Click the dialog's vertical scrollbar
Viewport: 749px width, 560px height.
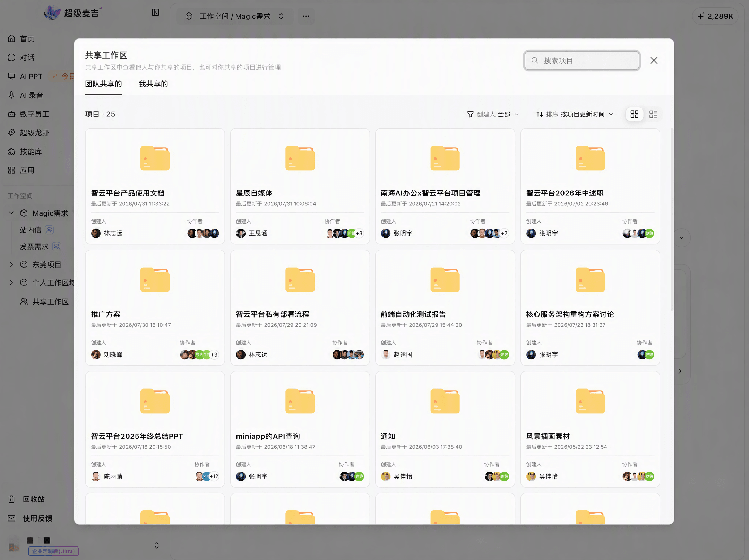(x=672, y=219)
